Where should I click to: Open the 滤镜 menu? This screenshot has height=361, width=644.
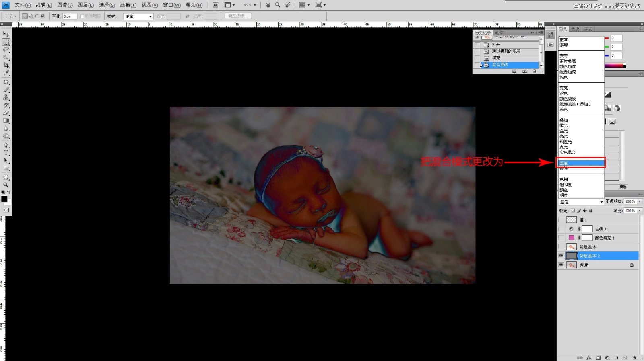tap(128, 5)
